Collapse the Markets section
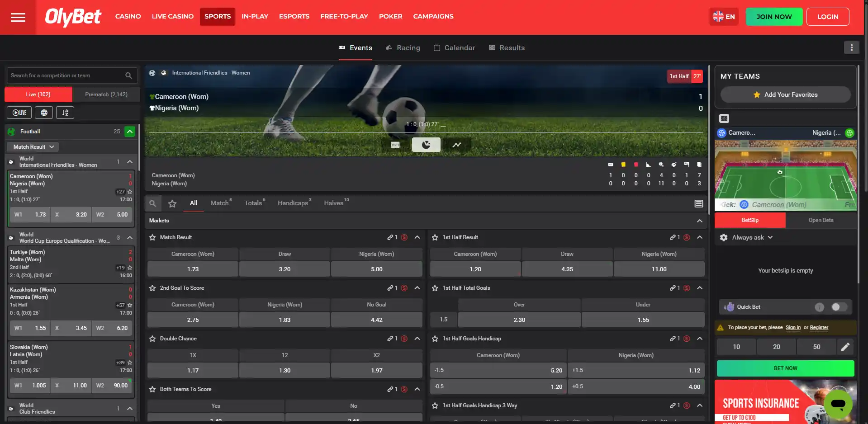 (699, 221)
